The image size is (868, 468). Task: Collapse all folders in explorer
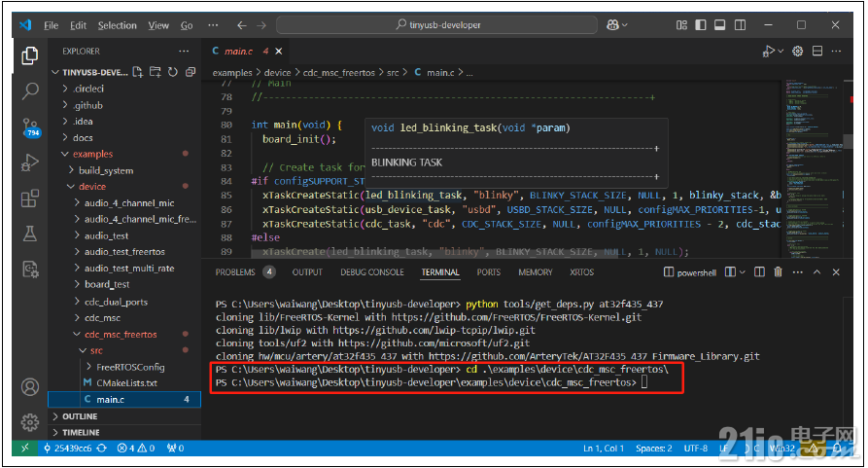(x=191, y=72)
